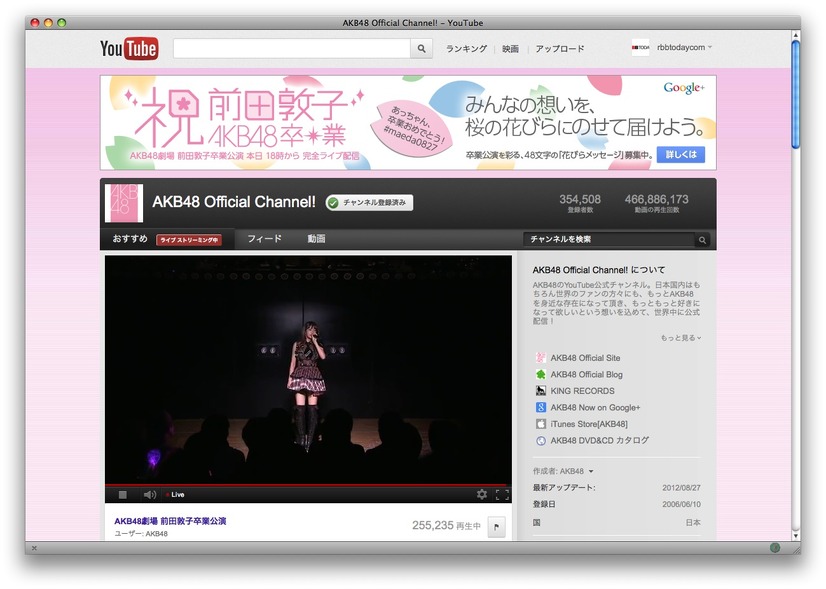
Task: Click the 354,508 subscriber count
Action: [x=580, y=200]
